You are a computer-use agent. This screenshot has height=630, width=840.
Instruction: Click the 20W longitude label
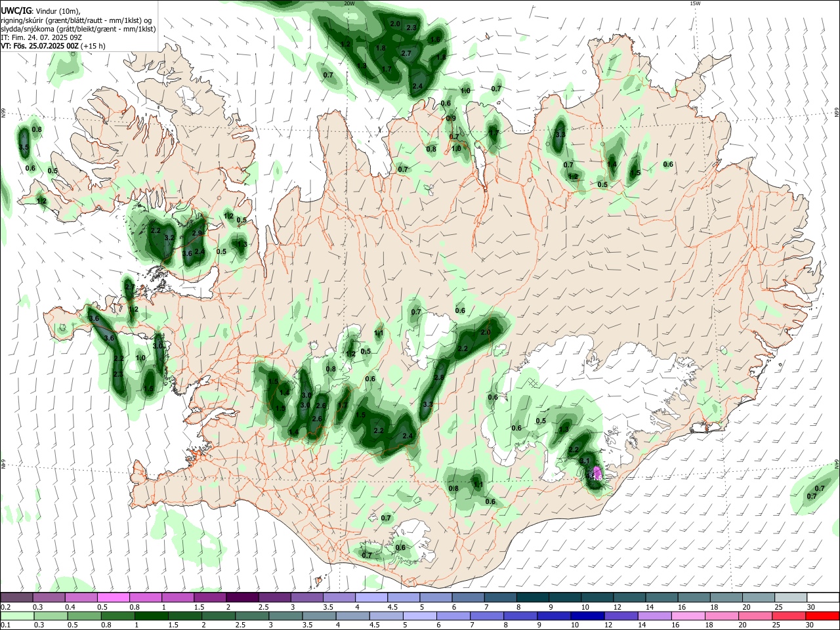click(350, 3)
